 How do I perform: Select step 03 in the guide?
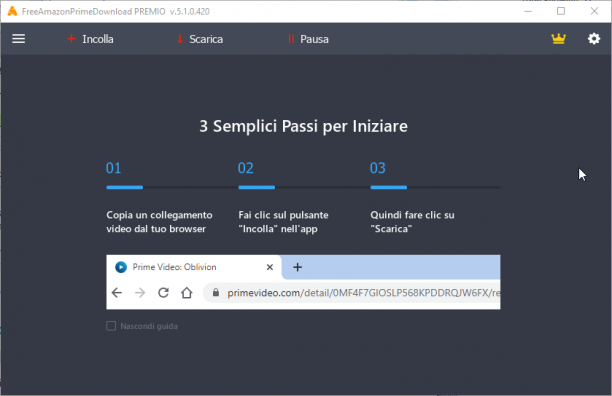377,168
